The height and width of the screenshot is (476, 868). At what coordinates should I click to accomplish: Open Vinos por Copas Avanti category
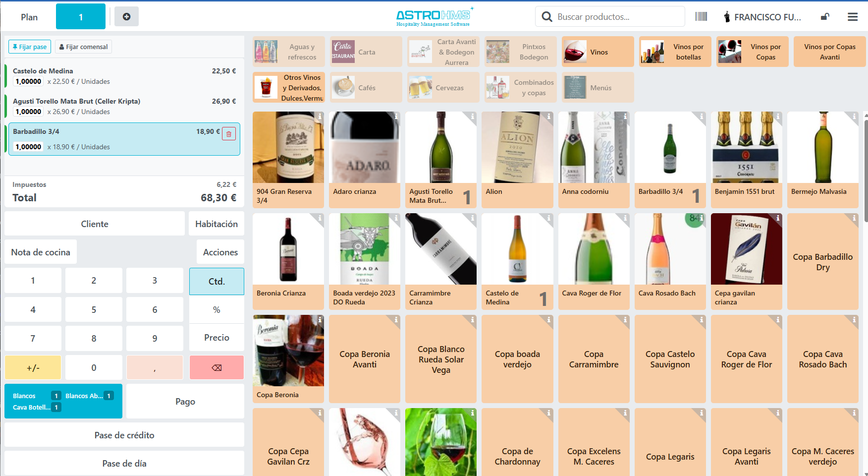point(830,52)
